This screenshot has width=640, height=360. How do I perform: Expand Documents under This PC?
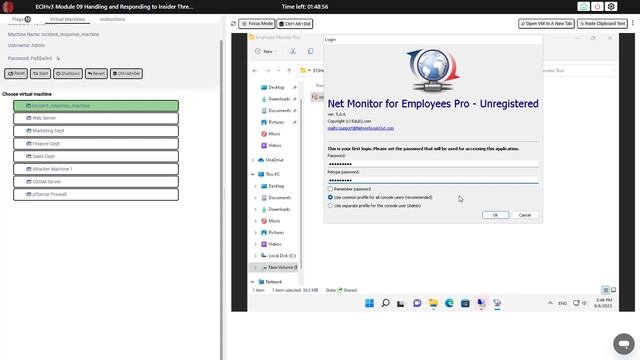click(256, 198)
